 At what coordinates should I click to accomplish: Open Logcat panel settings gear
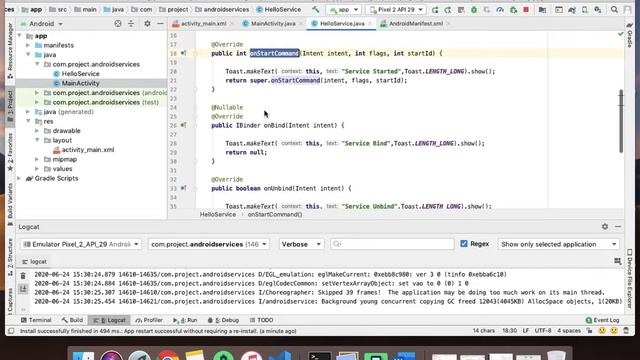point(605,227)
